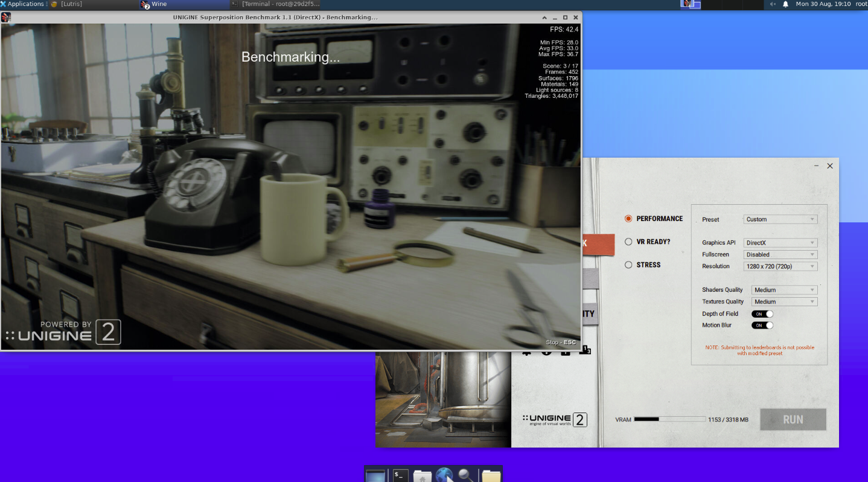Open the home folder icon in dock
Viewport: 868px width, 482px height.
click(422, 475)
